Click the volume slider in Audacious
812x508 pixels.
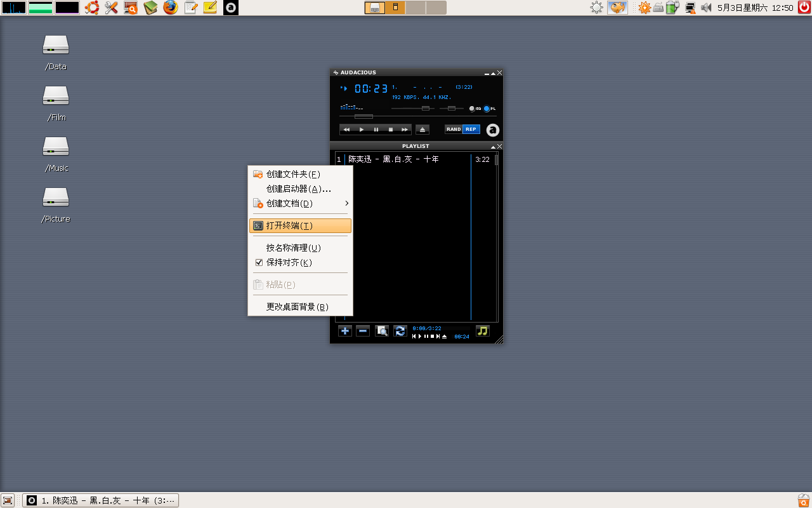point(412,109)
